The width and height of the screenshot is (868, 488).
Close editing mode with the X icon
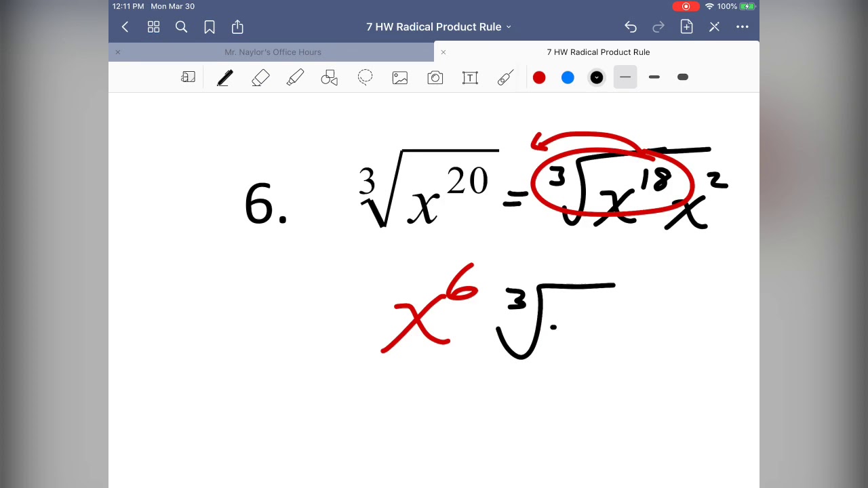(x=714, y=27)
